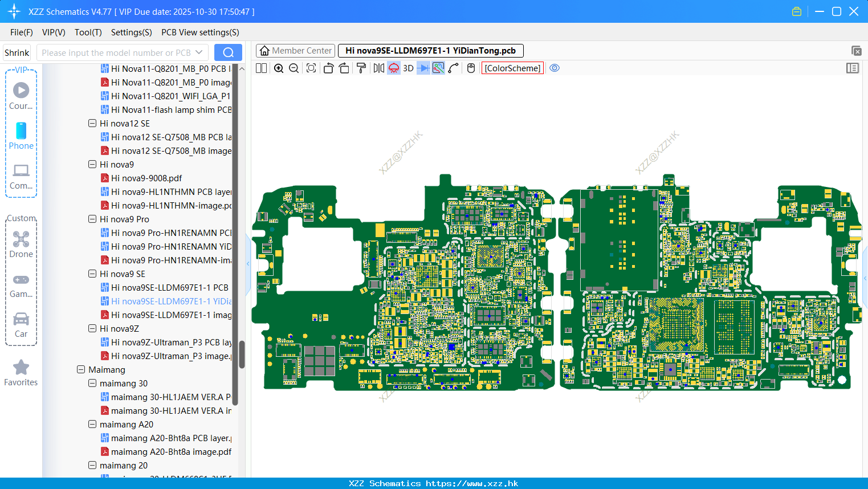Open PCB View settings(S) menu
The height and width of the screenshot is (489, 868).
[x=200, y=32]
